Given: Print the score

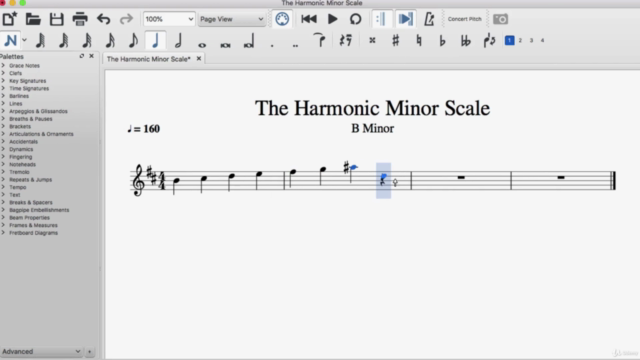Looking at the screenshot, I should point(80,19).
